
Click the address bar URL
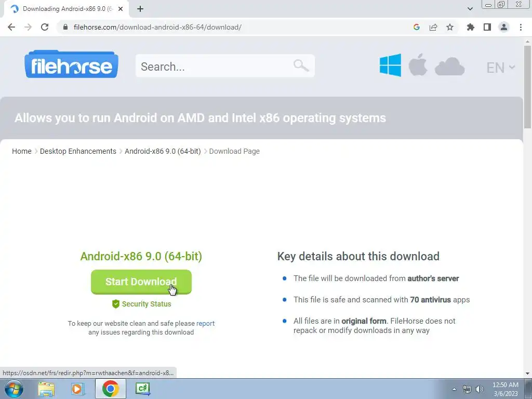click(157, 27)
